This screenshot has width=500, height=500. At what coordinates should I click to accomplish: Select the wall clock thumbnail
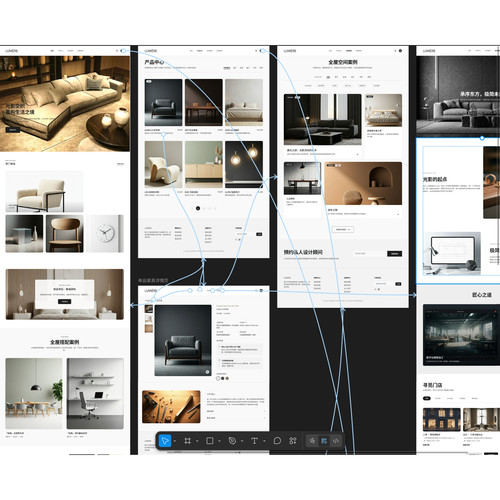click(105, 234)
